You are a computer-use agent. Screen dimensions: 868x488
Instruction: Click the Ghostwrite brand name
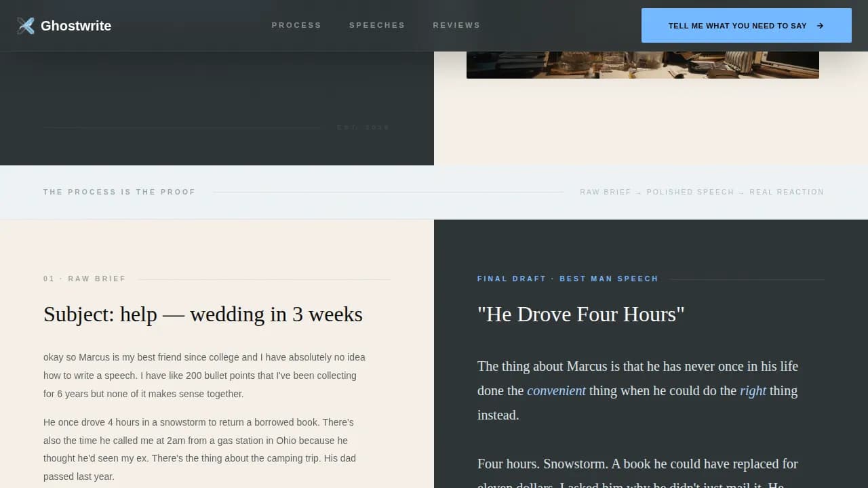76,26
